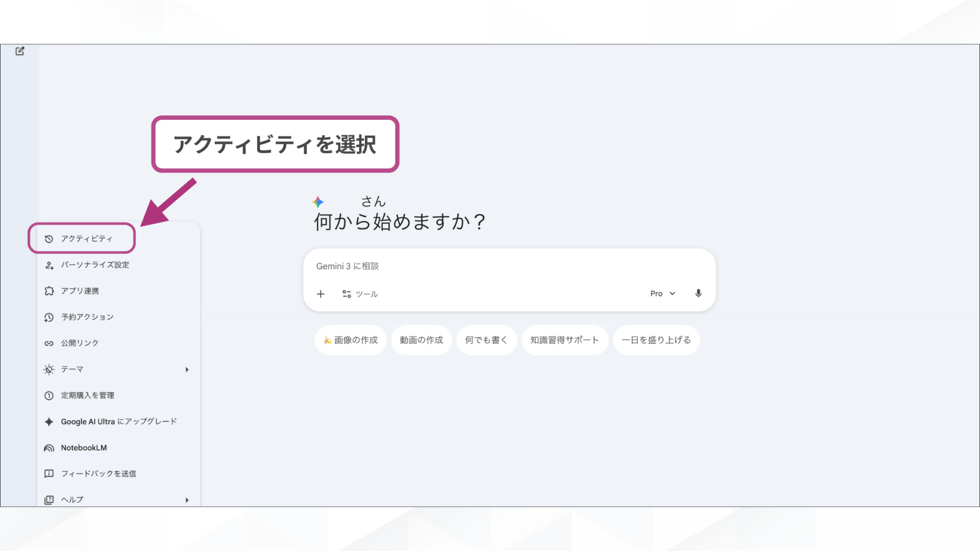Open the ツール selector in the prompt box

tap(360, 294)
